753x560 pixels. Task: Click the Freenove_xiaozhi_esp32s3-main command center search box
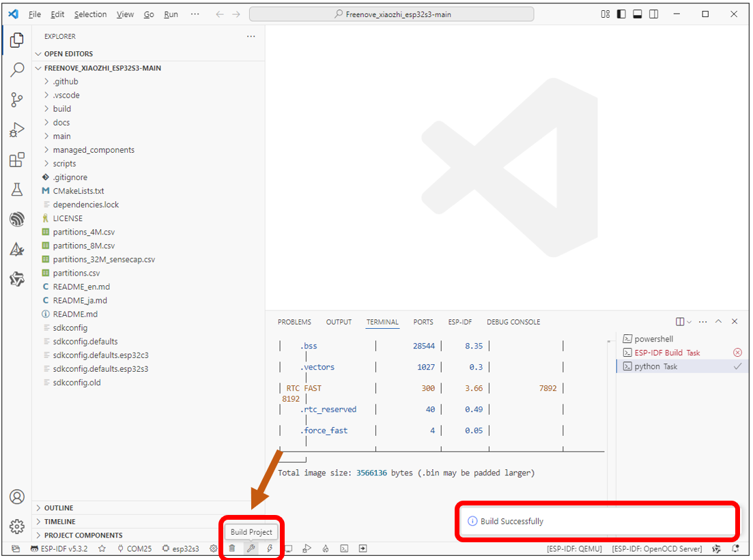391,14
